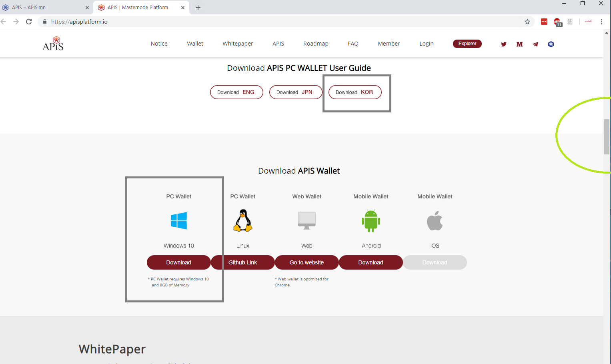Image resolution: width=611 pixels, height=364 pixels.
Task: Click the Windows logo icon
Action: pyautogui.click(x=179, y=221)
